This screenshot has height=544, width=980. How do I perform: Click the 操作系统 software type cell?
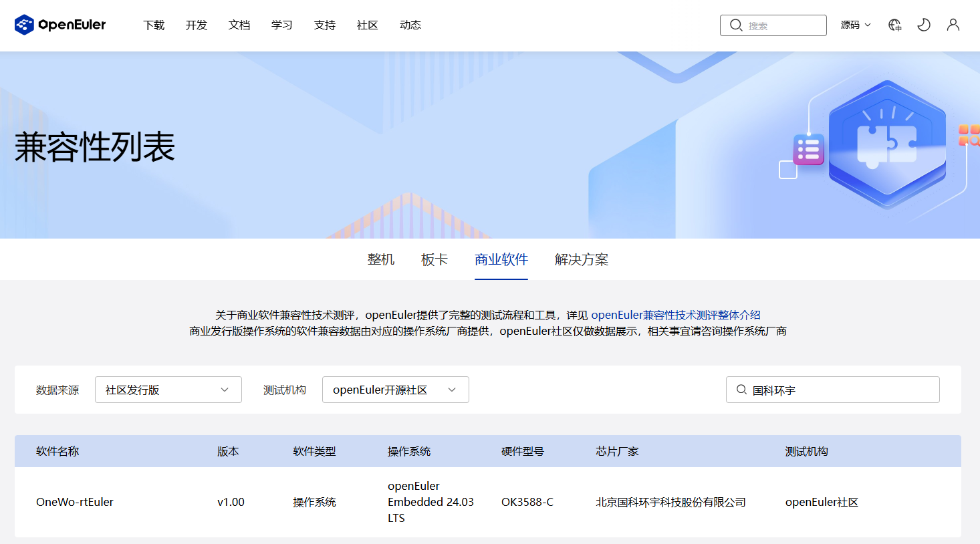pyautogui.click(x=314, y=502)
